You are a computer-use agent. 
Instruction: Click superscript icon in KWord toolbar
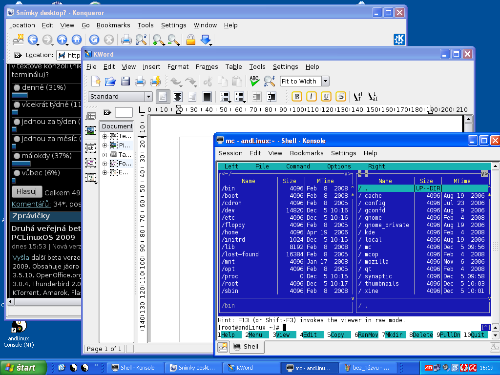358,97
